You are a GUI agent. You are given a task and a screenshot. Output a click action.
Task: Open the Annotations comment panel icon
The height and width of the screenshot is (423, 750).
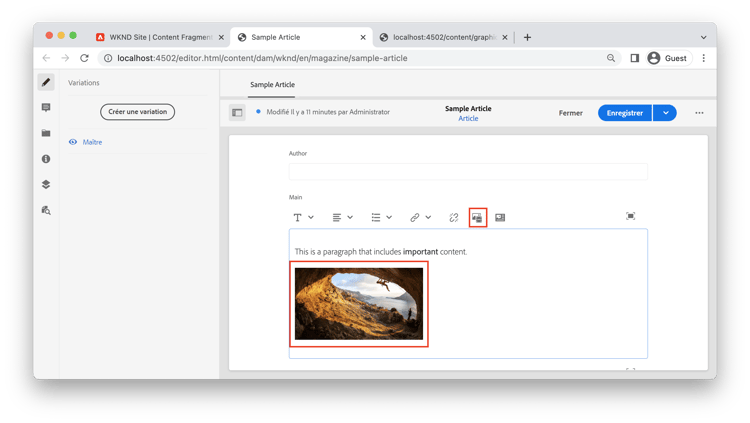click(46, 108)
